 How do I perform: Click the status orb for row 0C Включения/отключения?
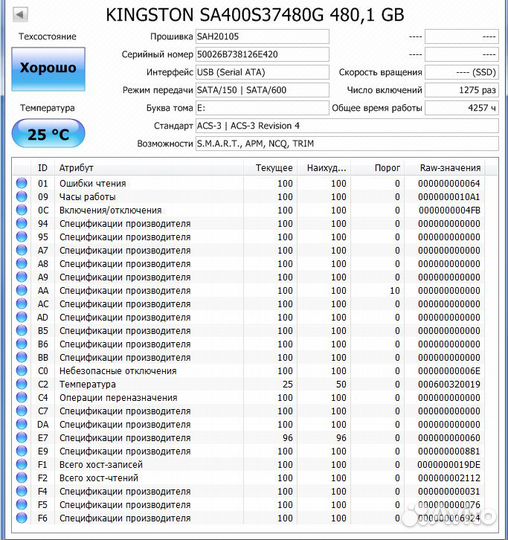(x=22, y=210)
